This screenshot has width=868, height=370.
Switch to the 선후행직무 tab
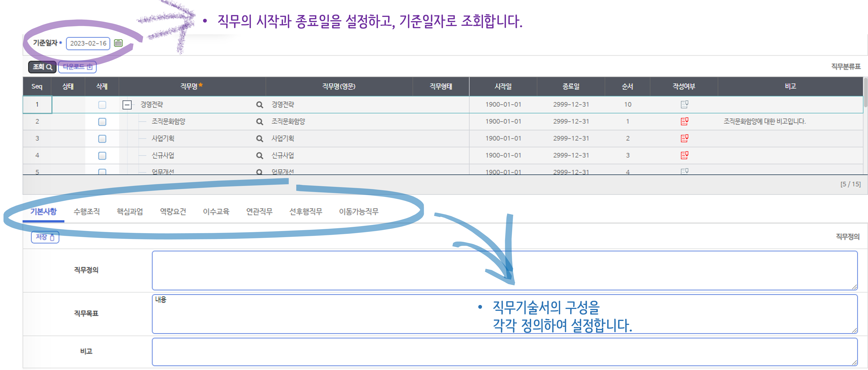pyautogui.click(x=306, y=212)
